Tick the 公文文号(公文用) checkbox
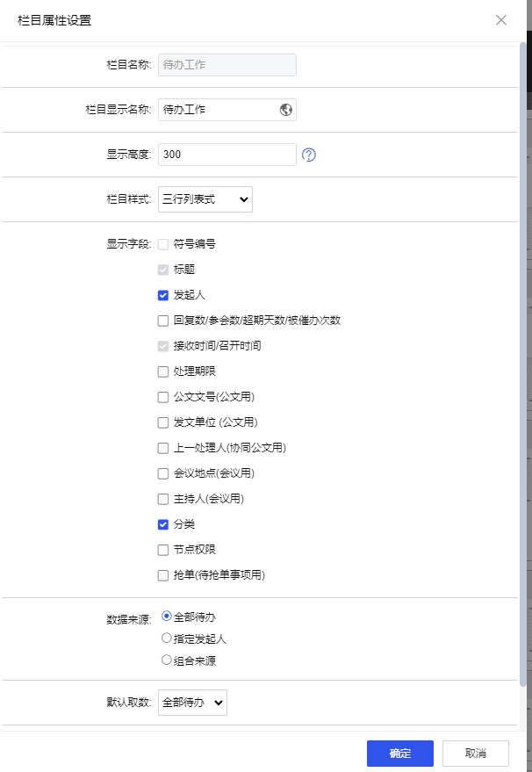This screenshot has width=532, height=772. coord(163,397)
